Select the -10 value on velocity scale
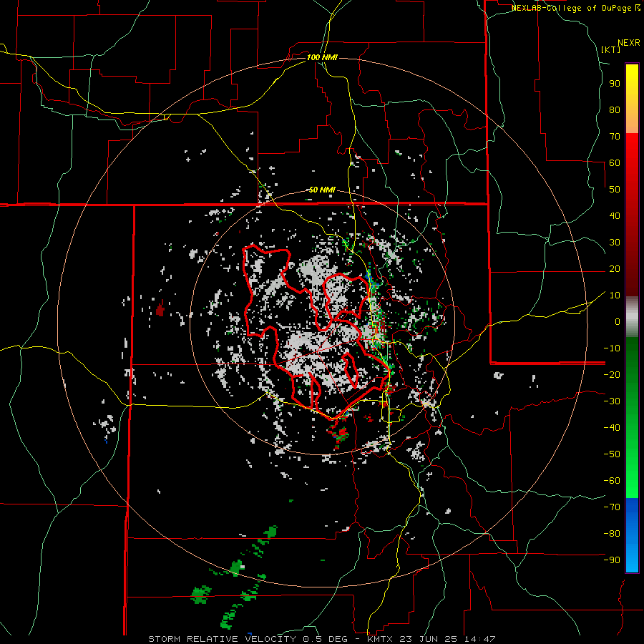Viewport: 644px width, 644px height. [612, 348]
